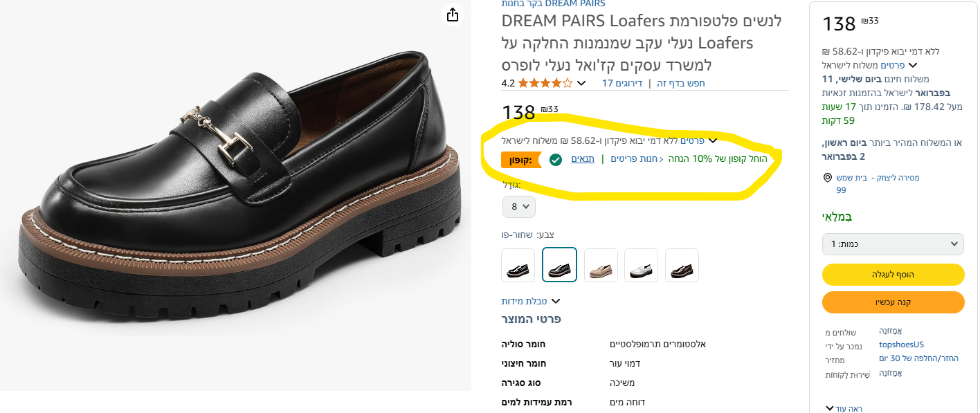980x413 pixels.
Task: Click the share icon above the product image
Action: point(452,15)
